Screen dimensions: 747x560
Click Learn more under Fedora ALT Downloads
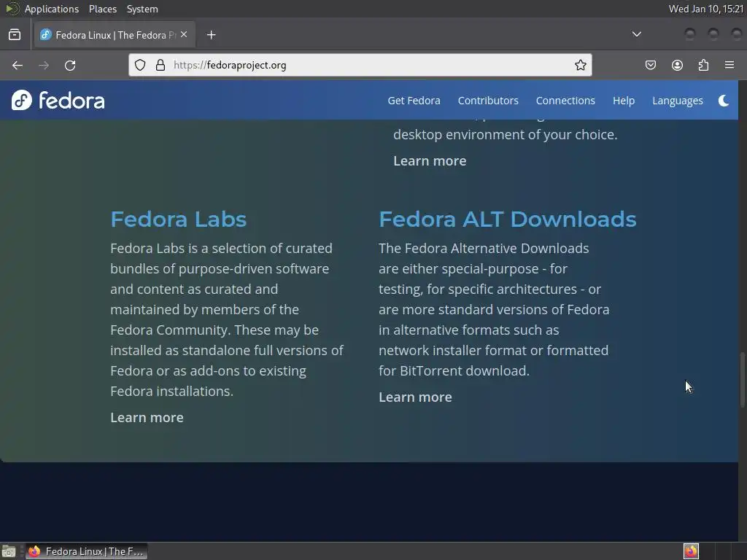pyautogui.click(x=415, y=397)
